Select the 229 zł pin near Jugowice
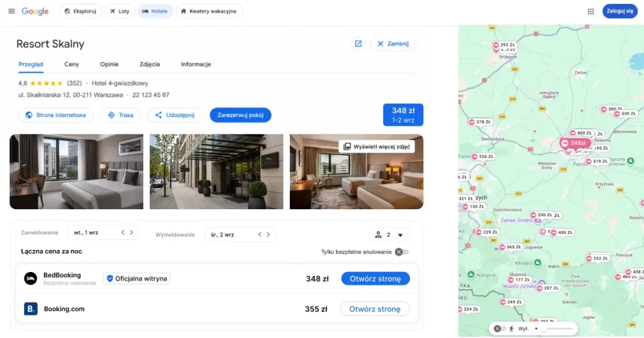 (x=487, y=232)
